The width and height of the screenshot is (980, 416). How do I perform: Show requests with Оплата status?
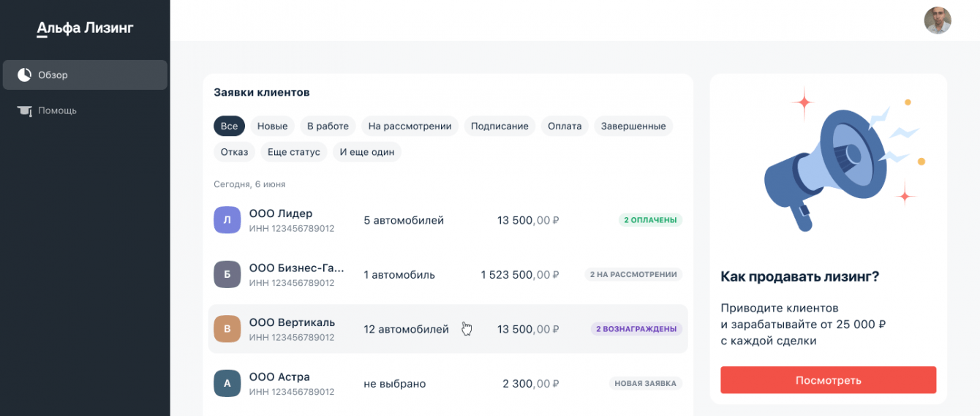(x=565, y=126)
